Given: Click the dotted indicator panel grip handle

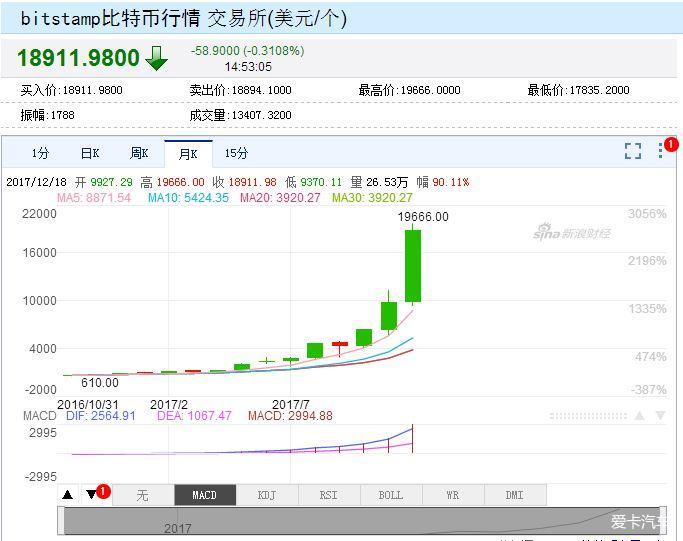Looking at the screenshot, I should pos(588,416).
